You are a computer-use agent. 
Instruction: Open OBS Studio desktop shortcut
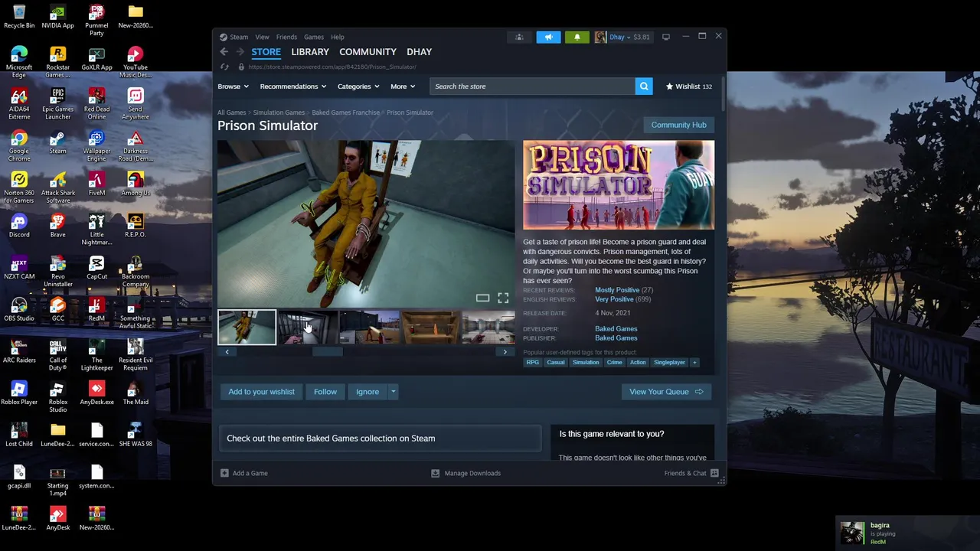tap(19, 309)
